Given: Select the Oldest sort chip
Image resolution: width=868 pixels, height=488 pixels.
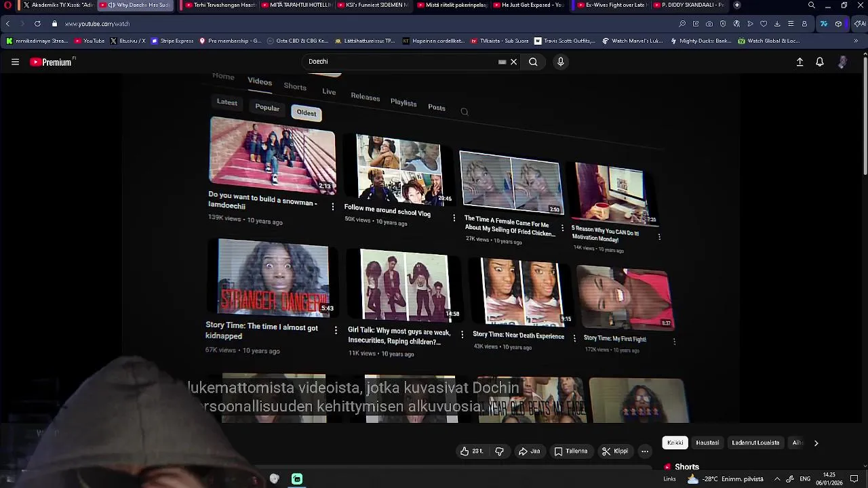Looking at the screenshot, I should point(306,113).
